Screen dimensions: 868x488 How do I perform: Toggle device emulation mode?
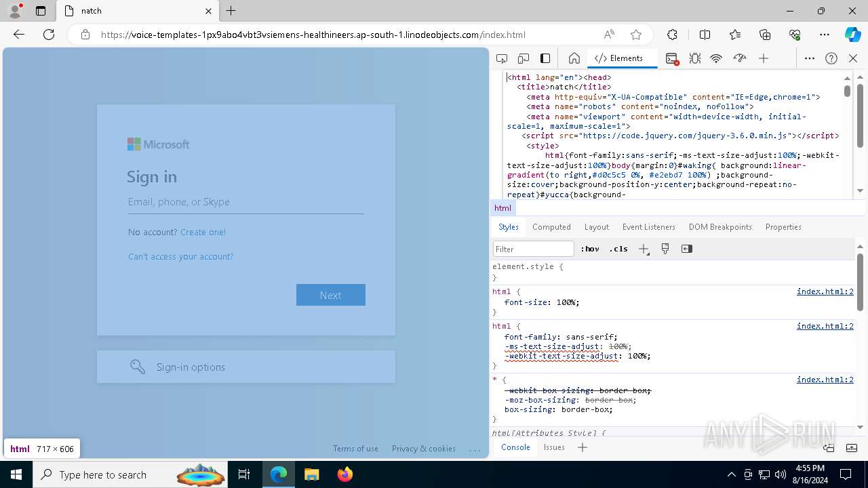click(x=524, y=58)
